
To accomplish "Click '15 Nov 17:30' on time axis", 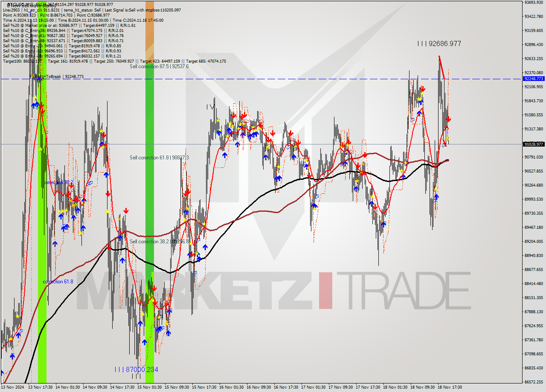I will click(204, 387).
